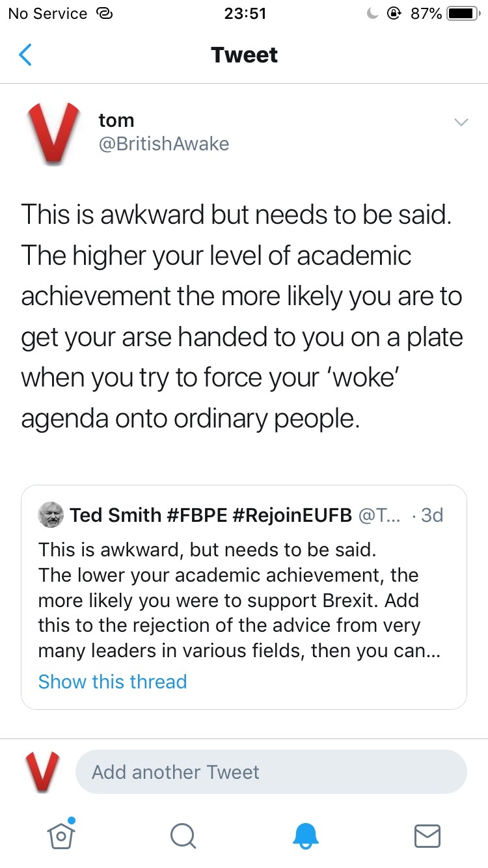Screen dimensions: 488x868
Task: Open the Search tab icon
Action: 183,835
